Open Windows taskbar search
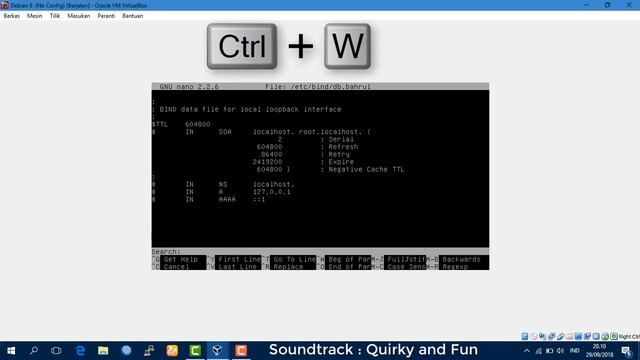This screenshot has height=360, width=640. coord(34,351)
